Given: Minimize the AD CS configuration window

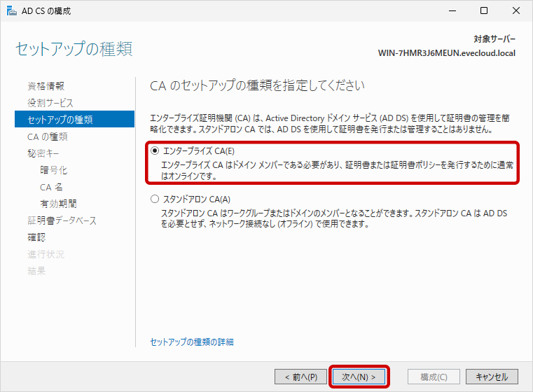Looking at the screenshot, I should pos(452,11).
